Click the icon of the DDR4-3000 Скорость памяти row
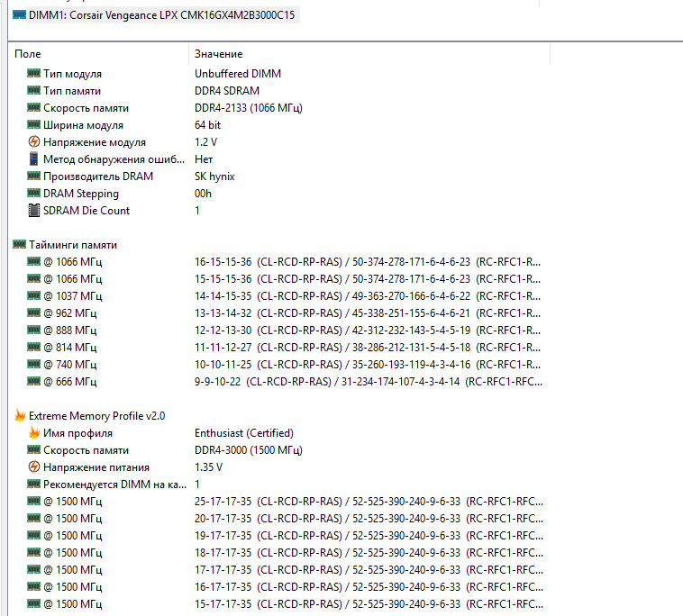Image resolution: width=683 pixels, height=616 pixels. point(33,449)
